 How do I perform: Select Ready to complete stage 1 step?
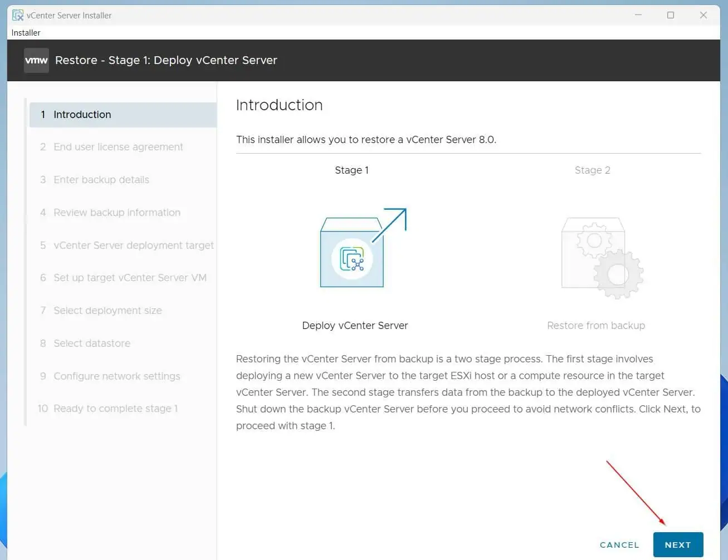(108, 409)
